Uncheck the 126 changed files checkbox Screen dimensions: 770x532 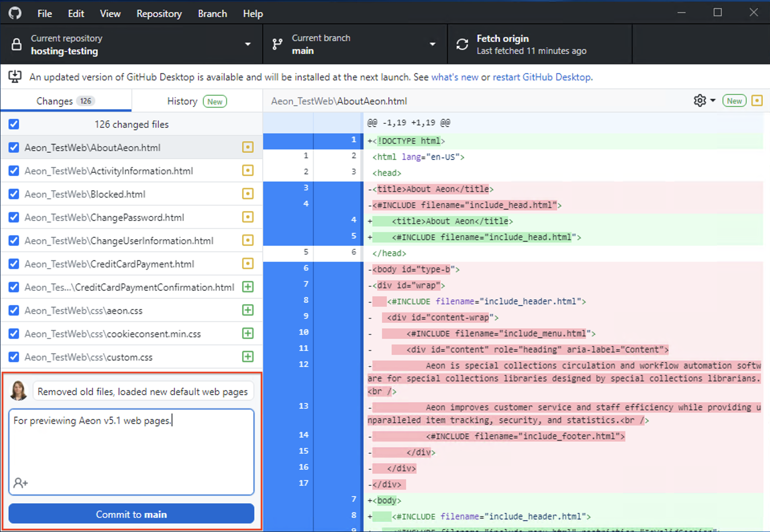(x=14, y=124)
